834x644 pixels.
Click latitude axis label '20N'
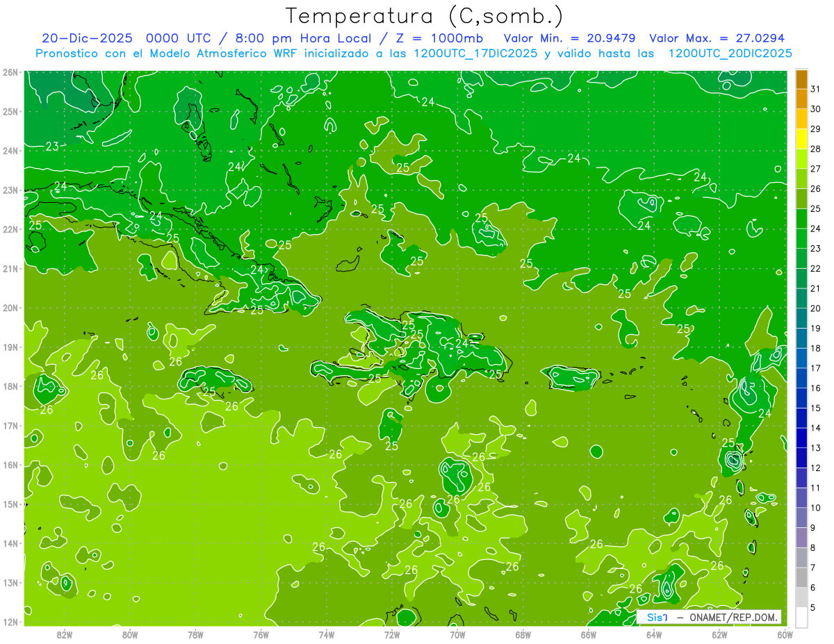pyautogui.click(x=10, y=307)
